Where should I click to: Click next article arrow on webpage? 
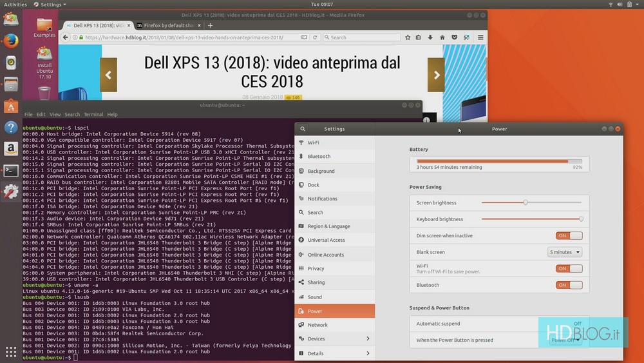tap(436, 75)
